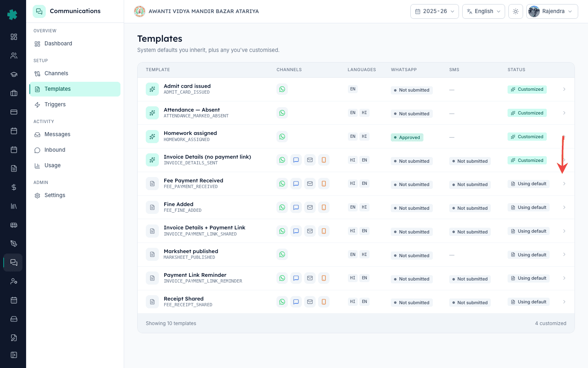Open the people/users icon in dark rail

14,56
